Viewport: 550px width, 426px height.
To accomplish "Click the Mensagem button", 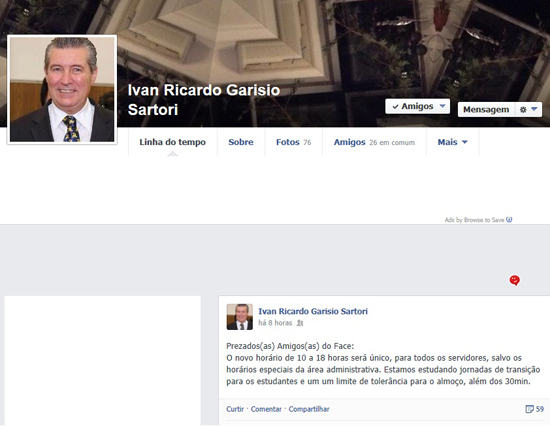I will click(x=486, y=109).
